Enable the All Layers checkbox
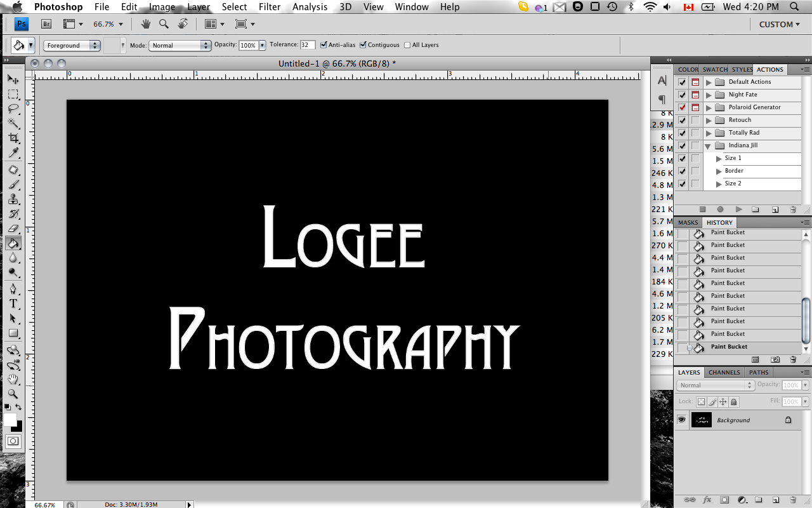This screenshot has width=812, height=508. point(408,45)
